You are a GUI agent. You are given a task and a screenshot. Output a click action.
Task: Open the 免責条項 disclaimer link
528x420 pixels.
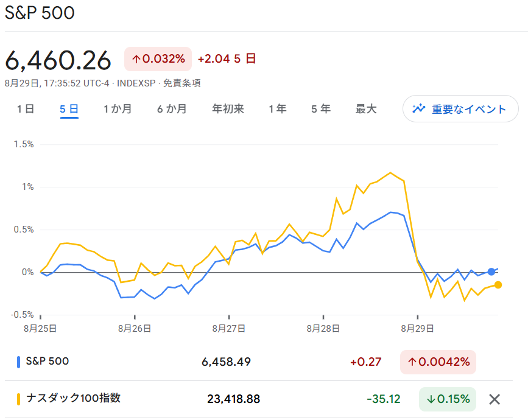182,83
